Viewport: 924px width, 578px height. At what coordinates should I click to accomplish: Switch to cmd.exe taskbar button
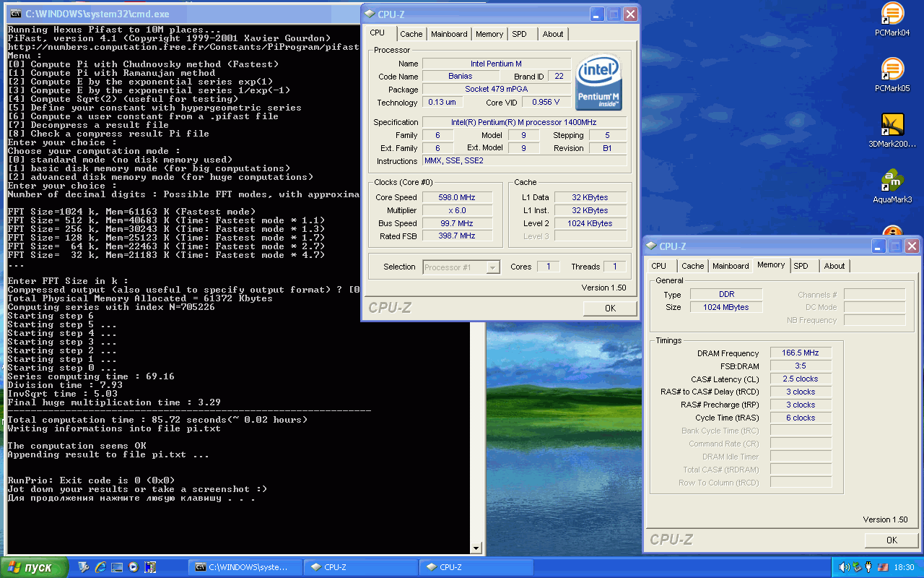tap(244, 567)
